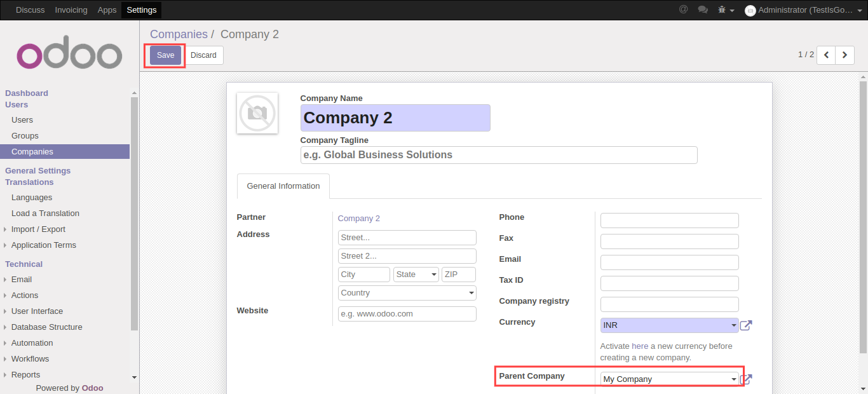
Task: Expand the Import / Export menu section
Action: pos(38,229)
